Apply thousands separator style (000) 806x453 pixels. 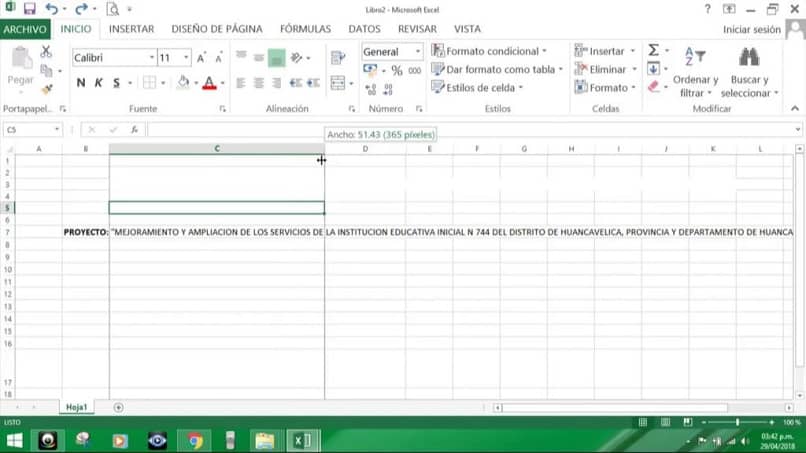tap(415, 70)
